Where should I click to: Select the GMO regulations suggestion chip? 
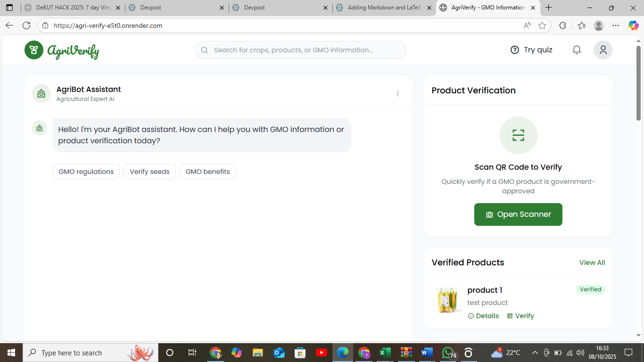pos(86,172)
